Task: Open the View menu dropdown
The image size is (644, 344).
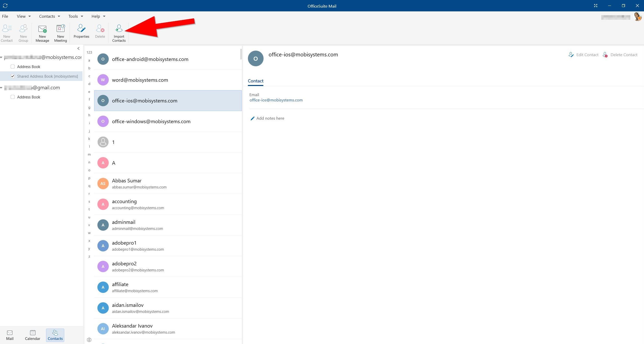Action: click(x=24, y=16)
